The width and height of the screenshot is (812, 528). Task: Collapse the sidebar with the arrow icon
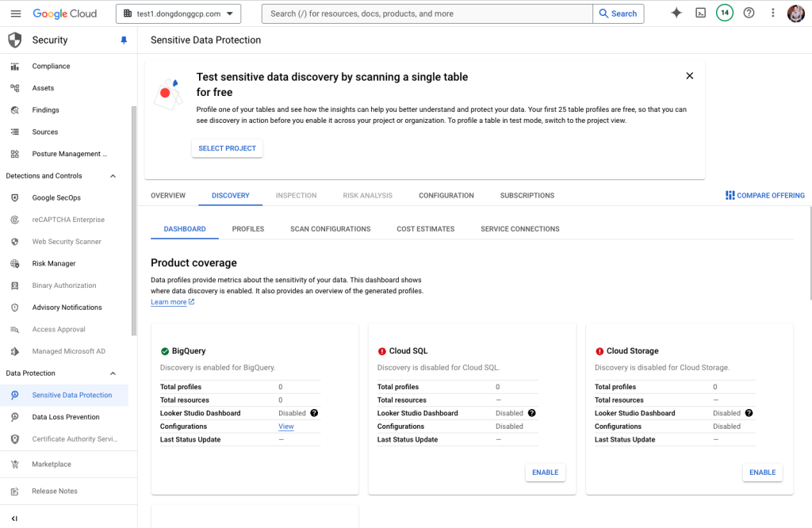pyautogui.click(x=14, y=518)
